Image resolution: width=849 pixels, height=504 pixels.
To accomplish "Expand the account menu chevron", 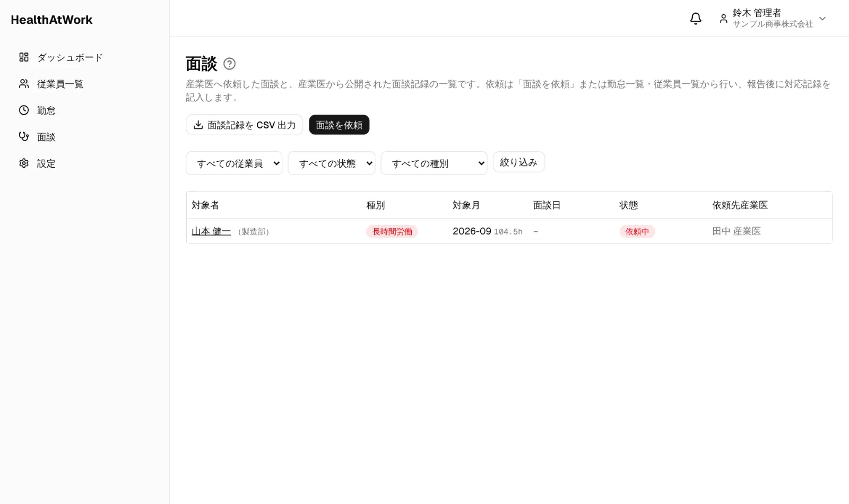I will click(822, 19).
